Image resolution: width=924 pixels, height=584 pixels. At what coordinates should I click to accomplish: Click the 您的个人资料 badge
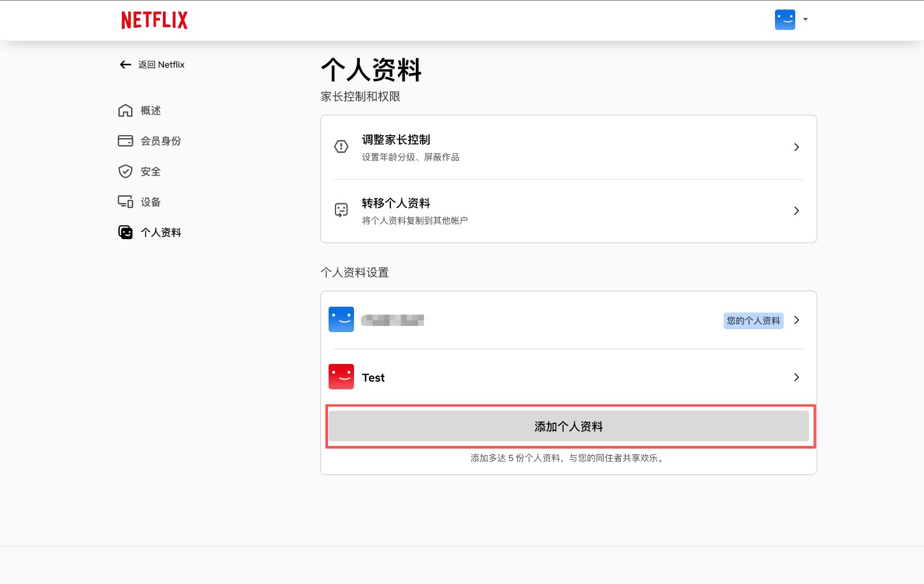coord(754,321)
